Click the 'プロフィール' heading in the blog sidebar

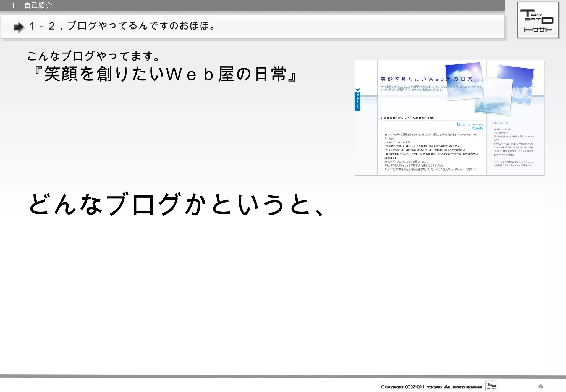tap(500, 123)
